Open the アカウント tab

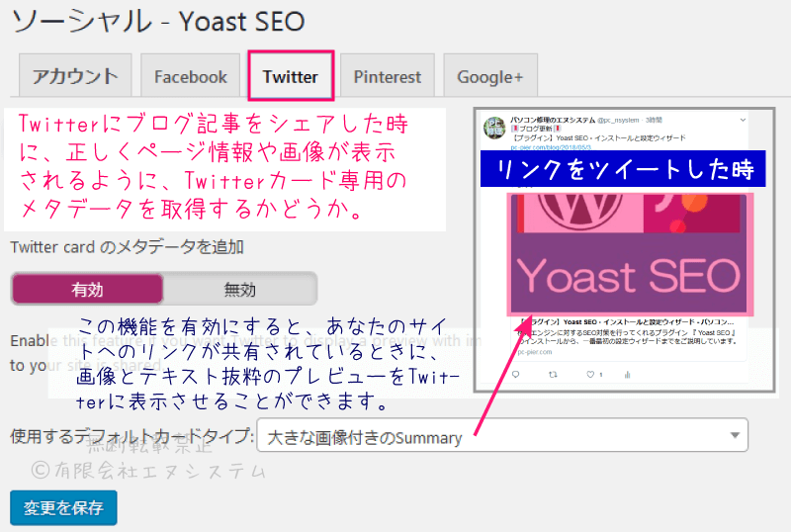75,76
